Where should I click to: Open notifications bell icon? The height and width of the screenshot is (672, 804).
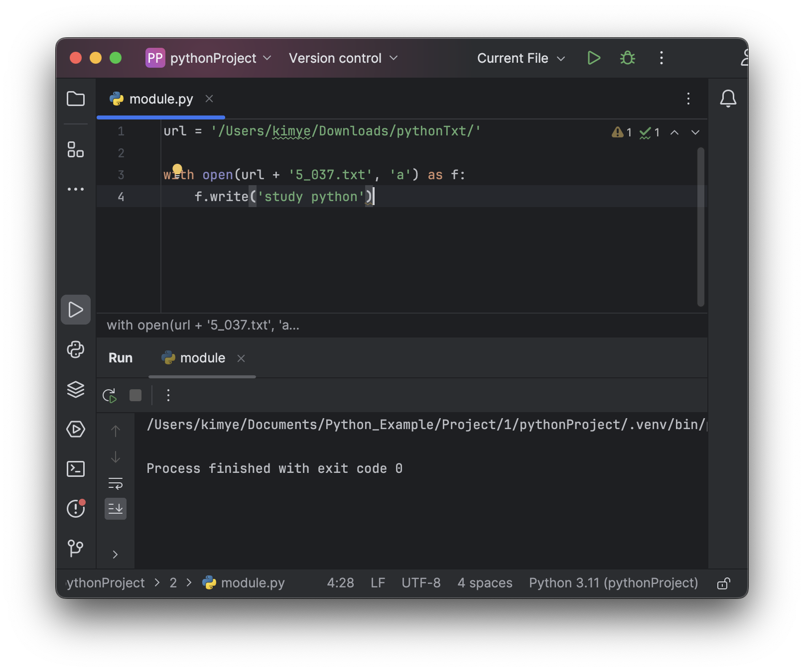(728, 99)
